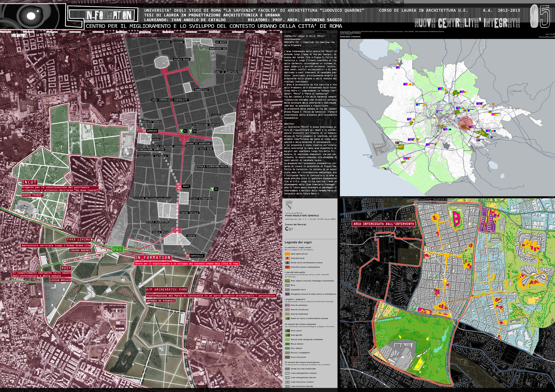Click the AREA INTERESSATA DALL'INTERVENTO label
555x392 pixels.
pyautogui.click(x=384, y=224)
